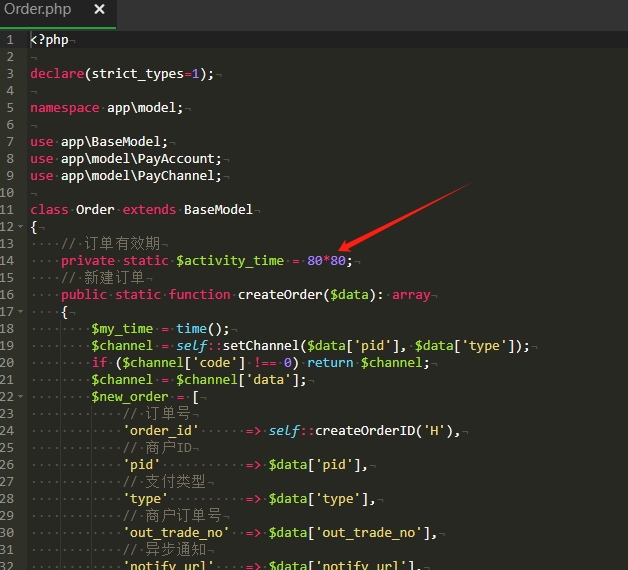Click the 'namespace app\model;' line
Image resolution: width=628 pixels, height=570 pixels.
pyautogui.click(x=107, y=108)
